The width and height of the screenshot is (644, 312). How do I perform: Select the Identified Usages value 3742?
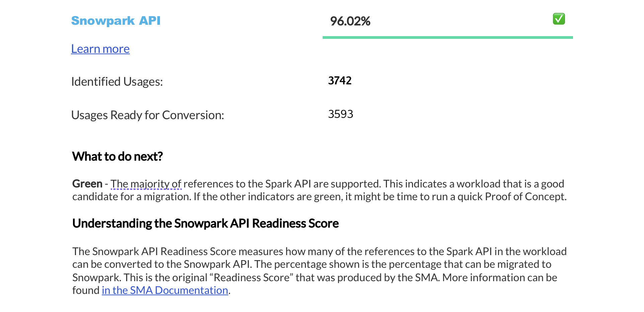click(339, 80)
